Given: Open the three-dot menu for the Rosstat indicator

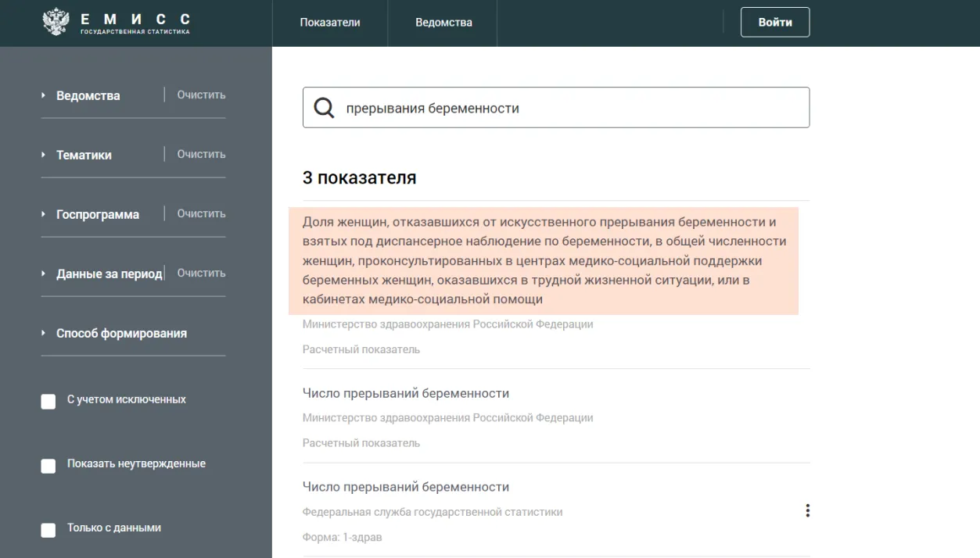Looking at the screenshot, I should (x=807, y=511).
